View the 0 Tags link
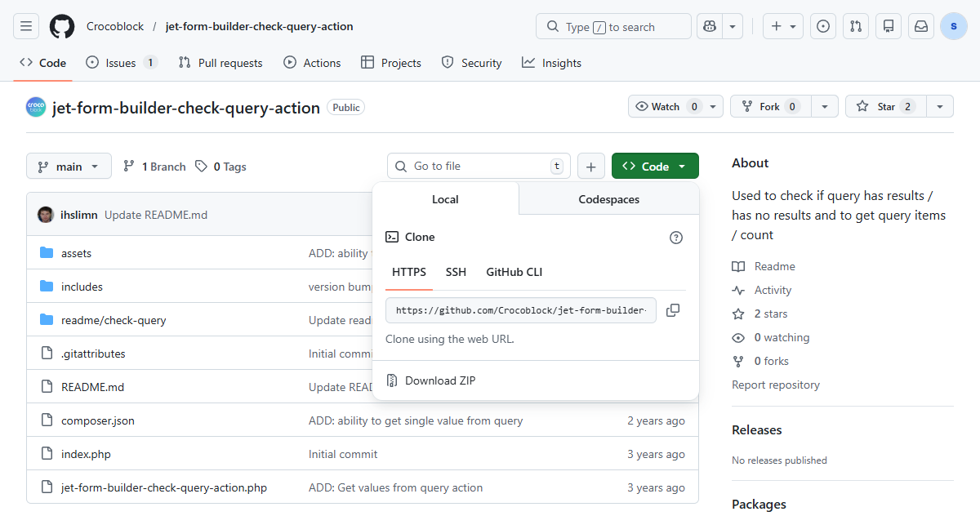The image size is (980, 516). 220,167
